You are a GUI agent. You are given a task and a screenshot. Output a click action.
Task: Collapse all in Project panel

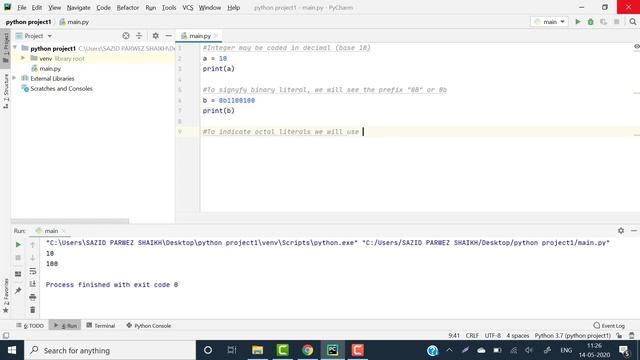tap(139, 36)
